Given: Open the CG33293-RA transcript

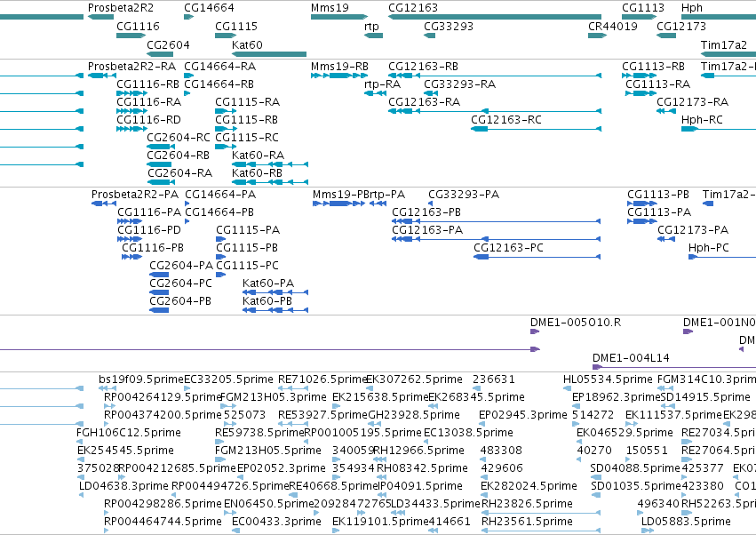Looking at the screenshot, I should tap(431, 93).
